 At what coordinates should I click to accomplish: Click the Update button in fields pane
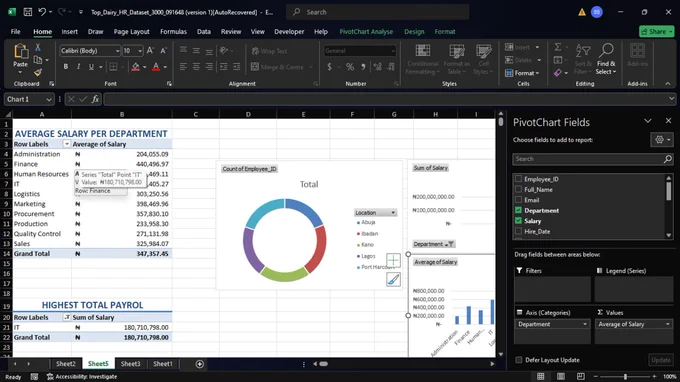(661, 360)
